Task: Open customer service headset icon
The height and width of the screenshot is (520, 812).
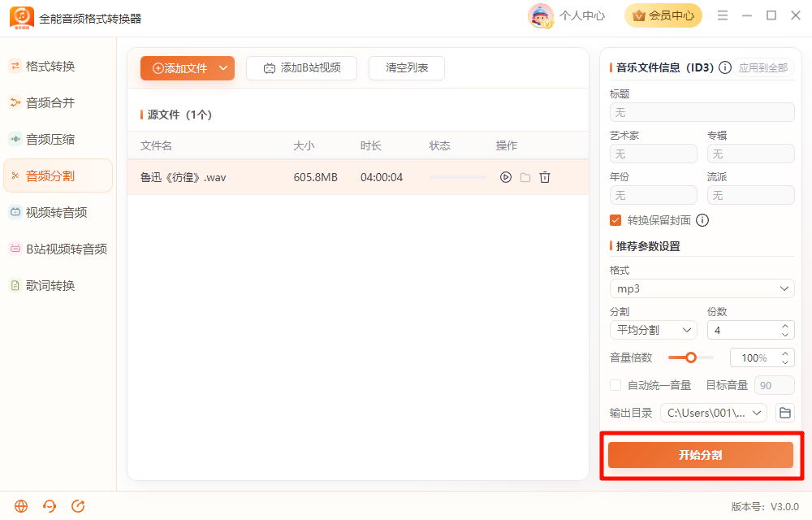Action: (50, 506)
